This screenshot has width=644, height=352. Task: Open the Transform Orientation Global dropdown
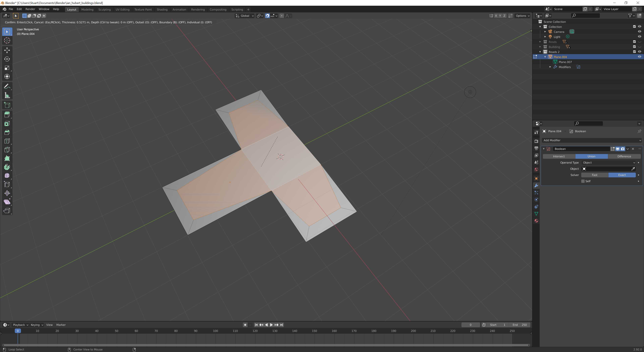(x=245, y=15)
